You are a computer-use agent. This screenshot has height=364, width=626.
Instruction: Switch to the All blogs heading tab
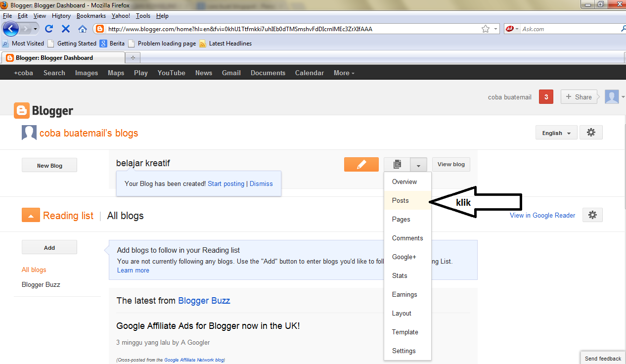click(125, 216)
